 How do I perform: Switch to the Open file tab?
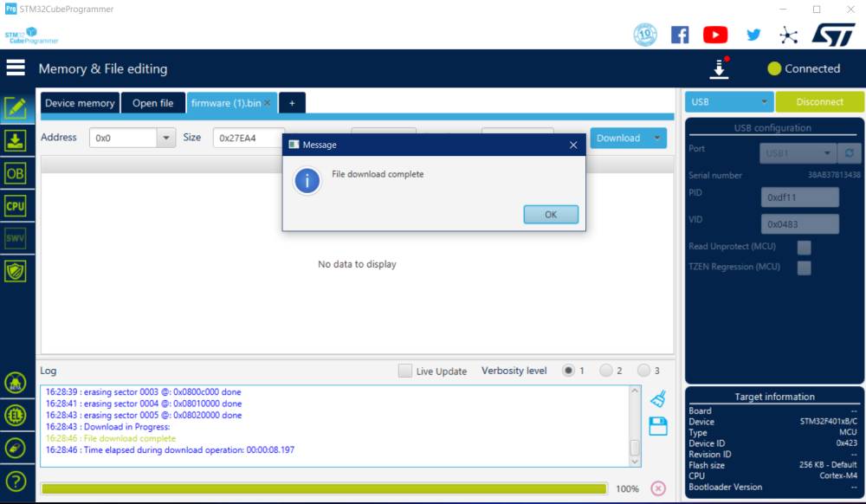point(153,103)
